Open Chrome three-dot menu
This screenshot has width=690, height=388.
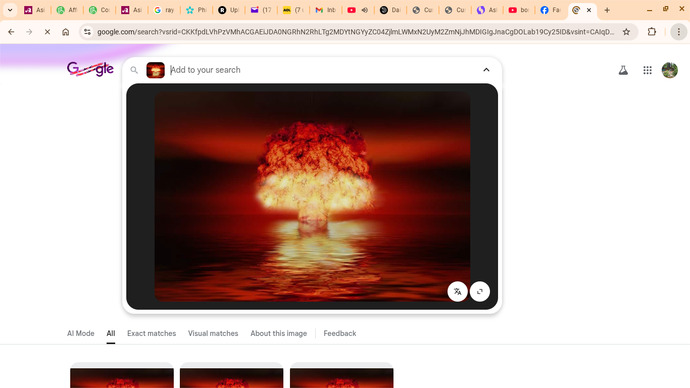coord(679,32)
